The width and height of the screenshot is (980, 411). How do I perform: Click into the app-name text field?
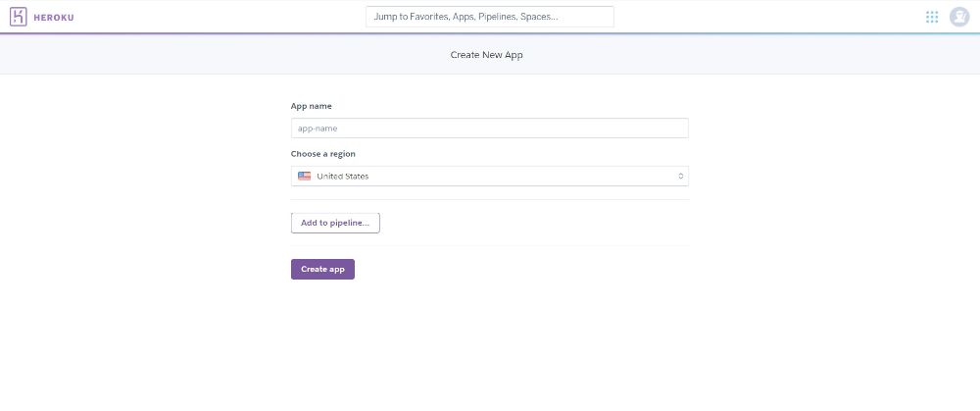[489, 128]
